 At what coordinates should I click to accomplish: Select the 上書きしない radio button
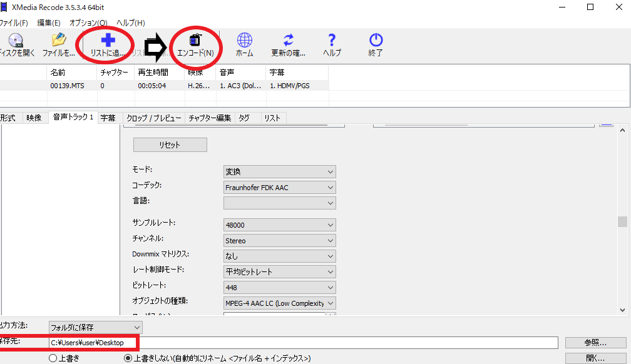click(128, 358)
